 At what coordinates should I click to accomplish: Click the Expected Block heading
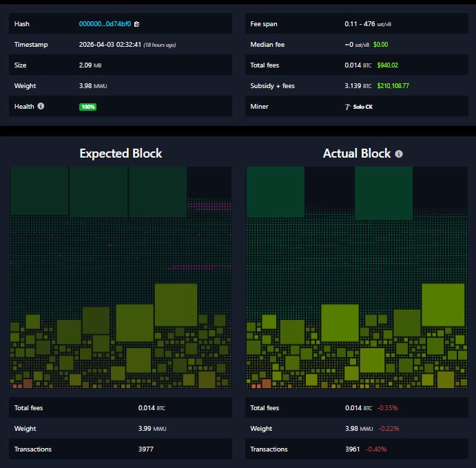coord(121,153)
